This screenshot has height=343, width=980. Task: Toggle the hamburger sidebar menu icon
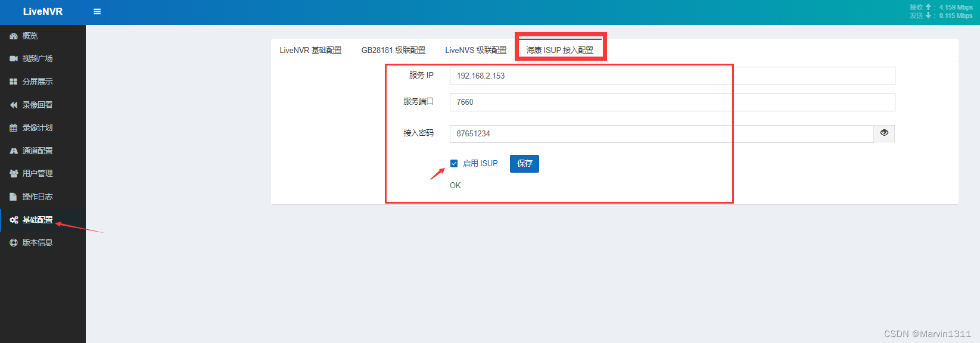97,11
